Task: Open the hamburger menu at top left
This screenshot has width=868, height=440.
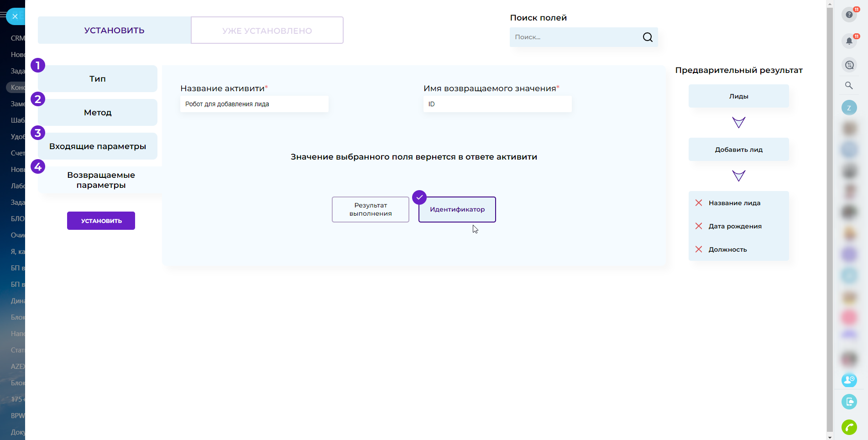Action: pyautogui.click(x=3, y=15)
